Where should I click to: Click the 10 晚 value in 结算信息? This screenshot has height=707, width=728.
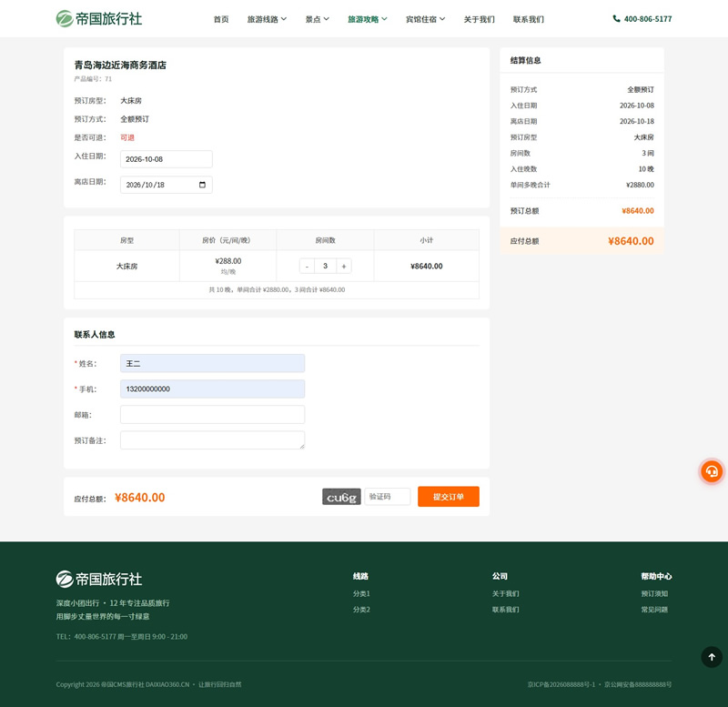tap(646, 169)
